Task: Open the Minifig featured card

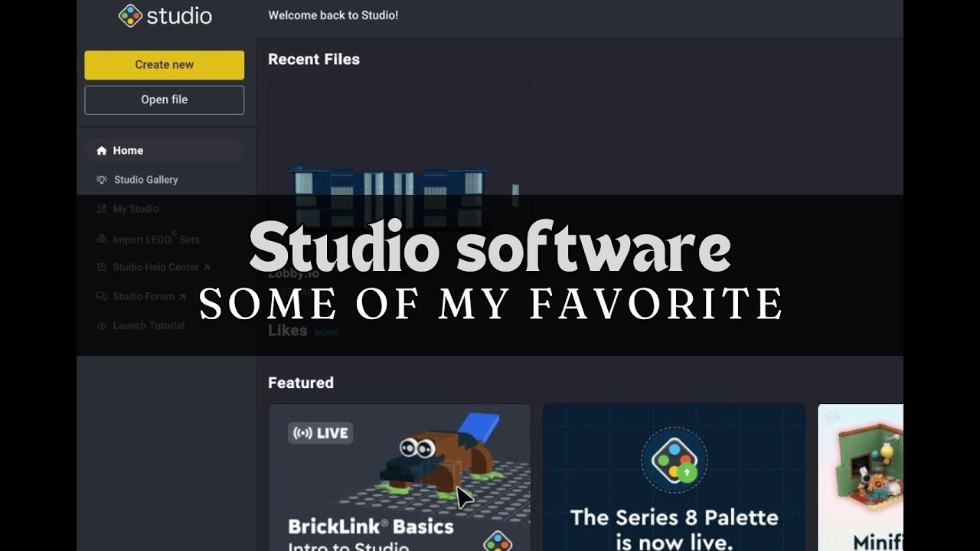Action: click(861, 478)
